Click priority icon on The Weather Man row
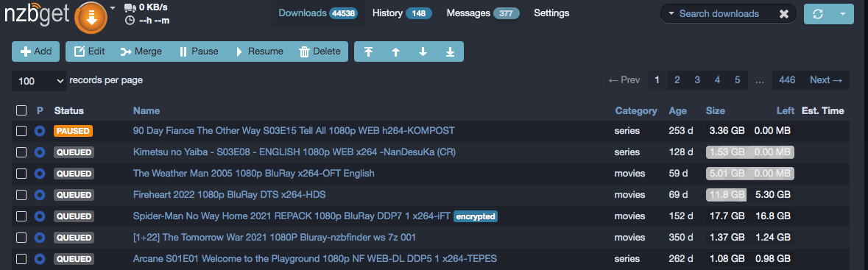The height and width of the screenshot is (270, 868). point(39,174)
